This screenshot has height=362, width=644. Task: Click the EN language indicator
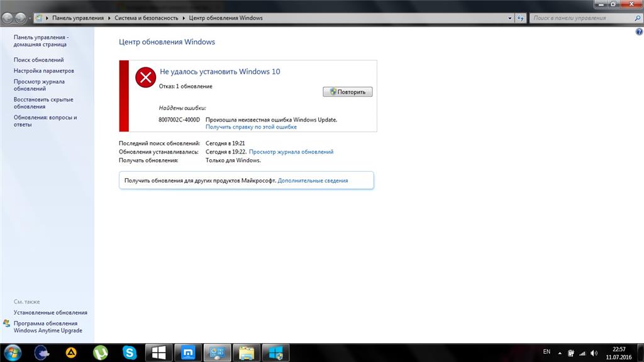pos(547,352)
